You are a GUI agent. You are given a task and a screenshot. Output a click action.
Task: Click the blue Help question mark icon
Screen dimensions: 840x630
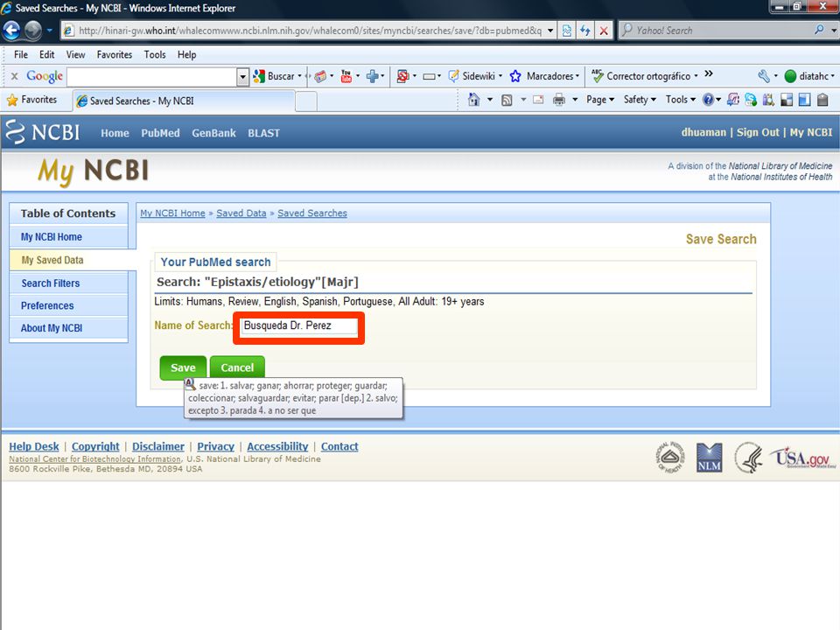click(x=708, y=100)
